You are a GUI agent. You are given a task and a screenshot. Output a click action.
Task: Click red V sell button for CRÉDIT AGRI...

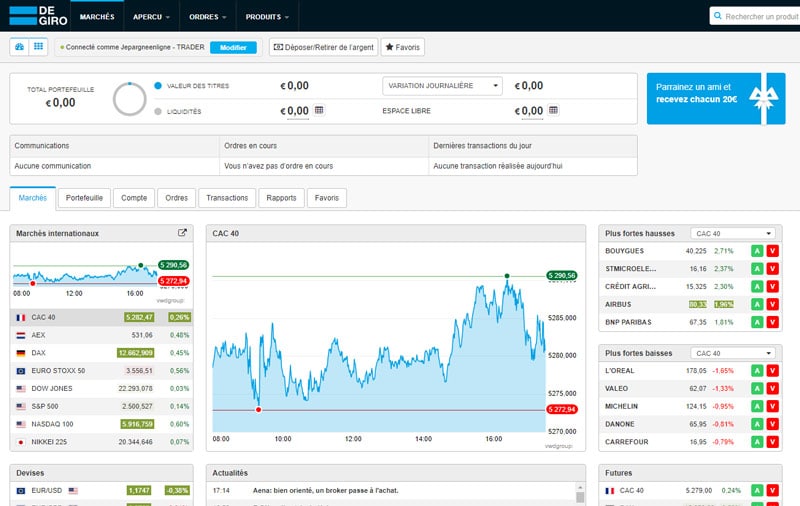pyautogui.click(x=772, y=287)
